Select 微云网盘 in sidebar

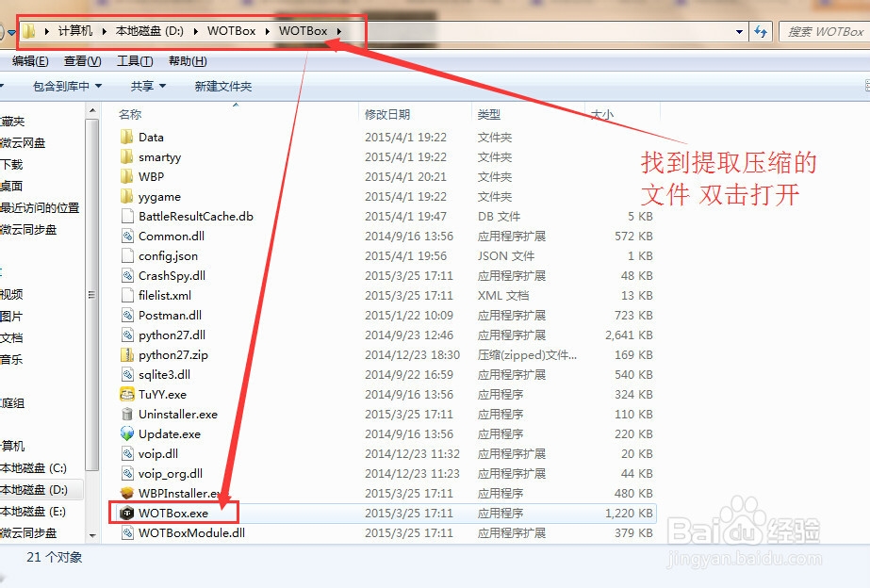(23, 142)
